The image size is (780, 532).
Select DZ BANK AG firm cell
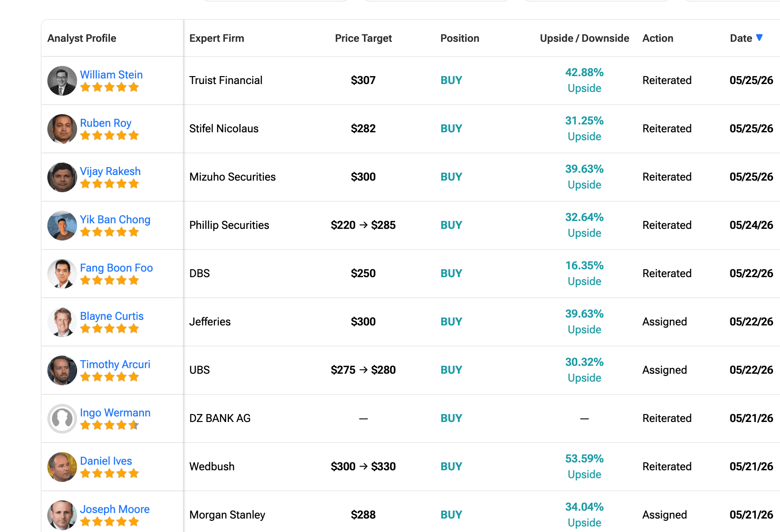point(220,418)
